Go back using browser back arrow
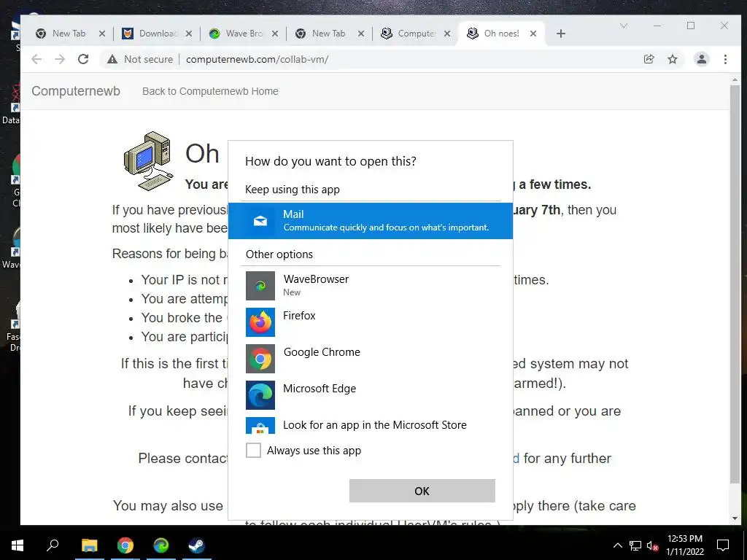747x560 pixels. tap(36, 59)
